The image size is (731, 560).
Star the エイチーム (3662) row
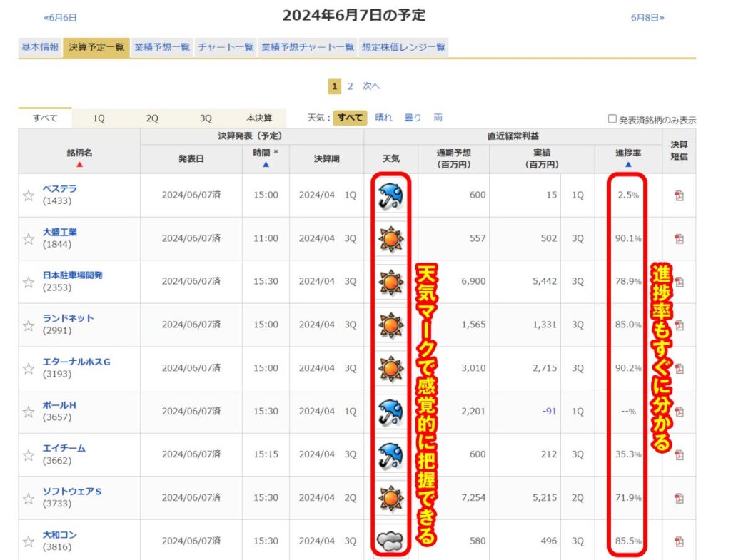click(29, 454)
